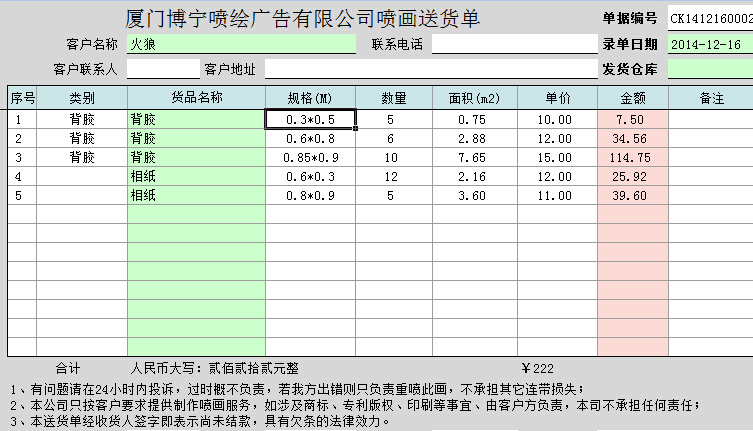753x431 pixels.
Task: Select the 人民币大写 贰佰贰拾贰元整 text
Action: (x=215, y=369)
